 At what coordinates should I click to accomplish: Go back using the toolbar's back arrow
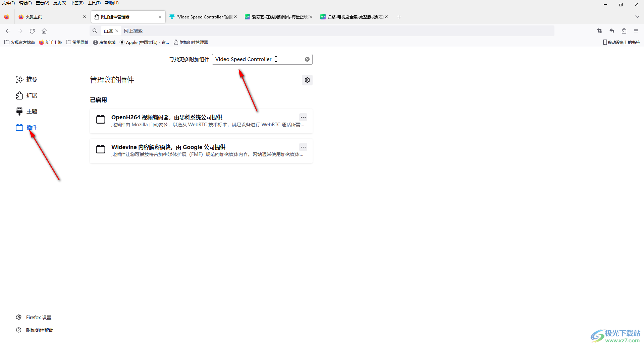pyautogui.click(x=8, y=31)
